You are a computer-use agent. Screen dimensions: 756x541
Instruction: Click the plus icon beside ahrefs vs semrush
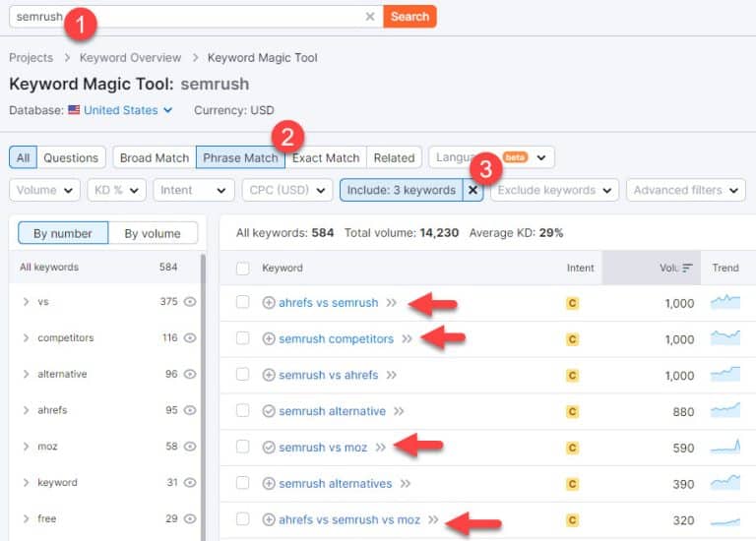(x=269, y=303)
